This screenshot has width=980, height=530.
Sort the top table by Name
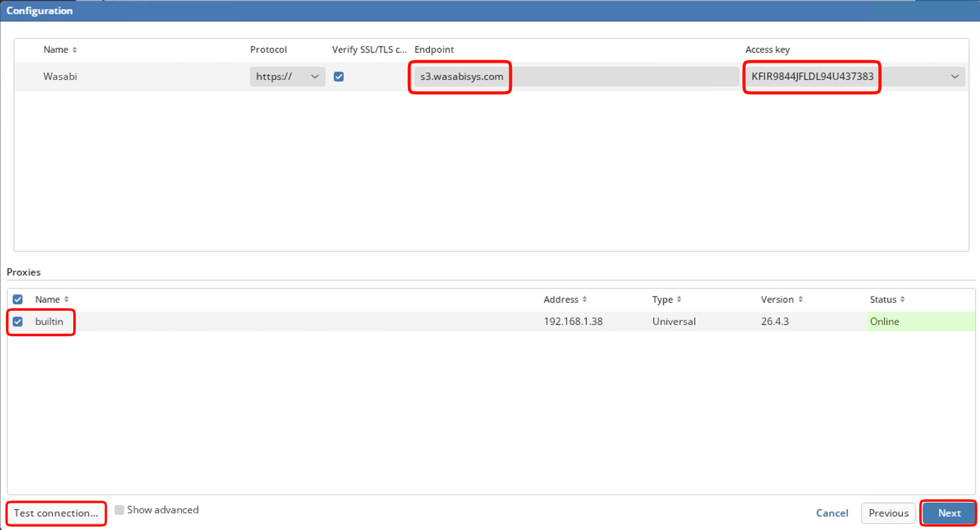pyautogui.click(x=60, y=50)
